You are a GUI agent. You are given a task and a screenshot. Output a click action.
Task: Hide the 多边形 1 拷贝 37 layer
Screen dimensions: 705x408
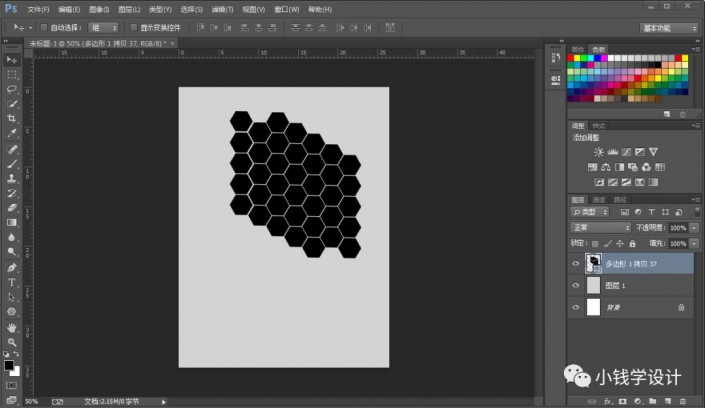click(575, 263)
